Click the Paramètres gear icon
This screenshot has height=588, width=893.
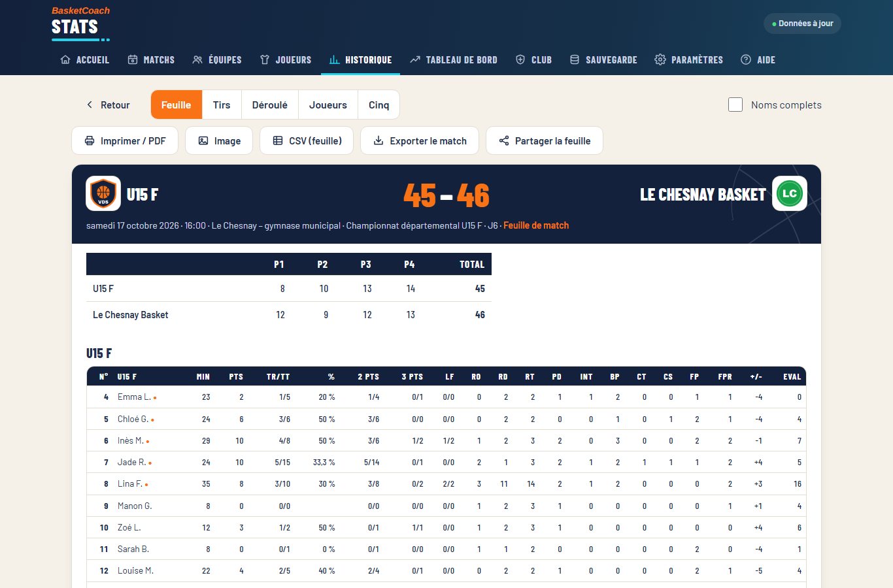coord(660,59)
